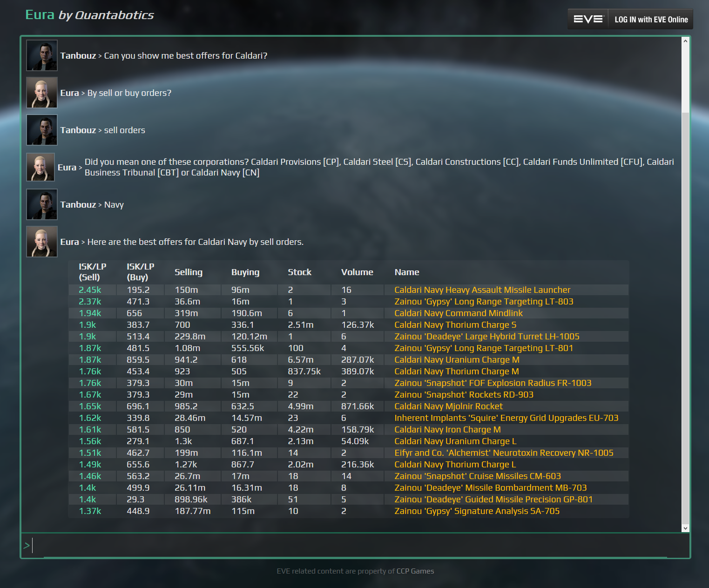
Task: Open Zainou 'Deadeye' Large Hybrid Turret LH-1005
Action: point(487,336)
